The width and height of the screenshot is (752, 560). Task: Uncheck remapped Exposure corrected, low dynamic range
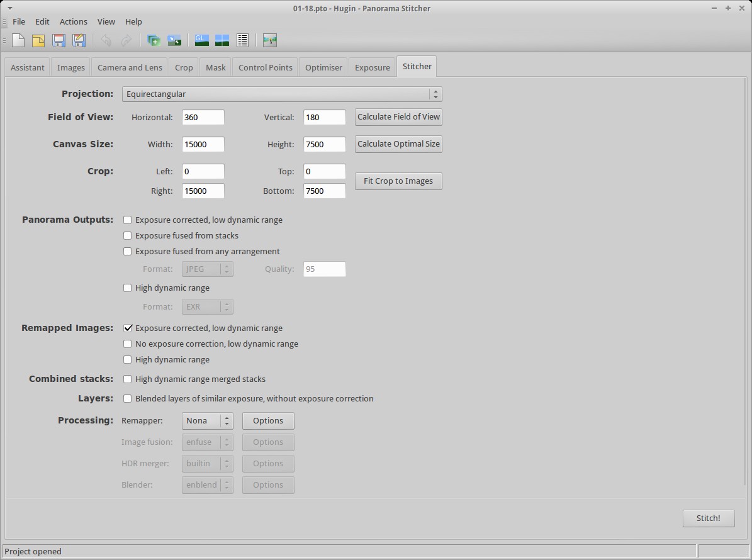coord(128,328)
